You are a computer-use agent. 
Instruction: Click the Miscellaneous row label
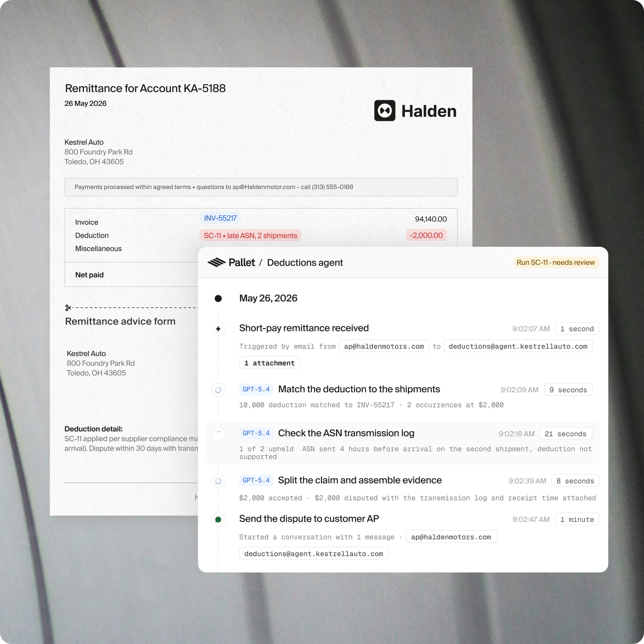pyautogui.click(x=98, y=249)
